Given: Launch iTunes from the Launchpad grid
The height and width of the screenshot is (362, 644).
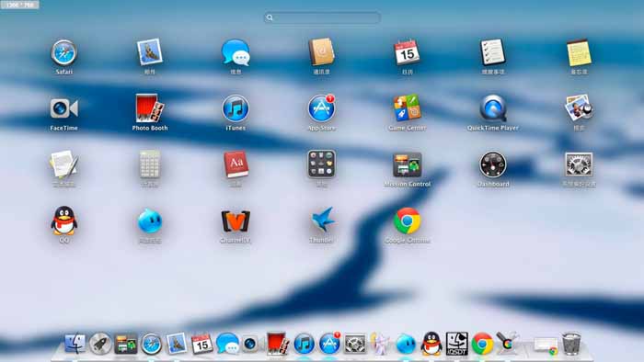Looking at the screenshot, I should pos(236,108).
